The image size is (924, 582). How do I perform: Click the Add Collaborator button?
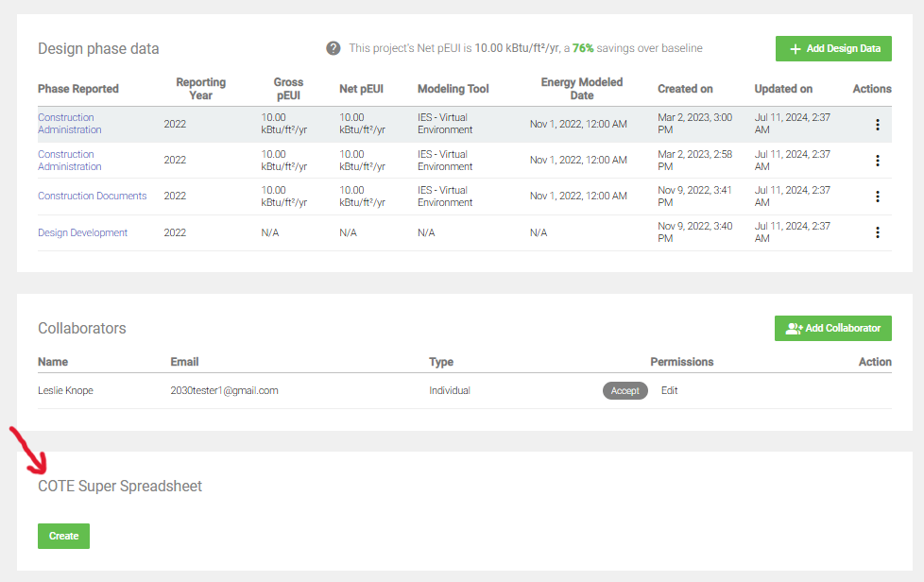tap(832, 329)
